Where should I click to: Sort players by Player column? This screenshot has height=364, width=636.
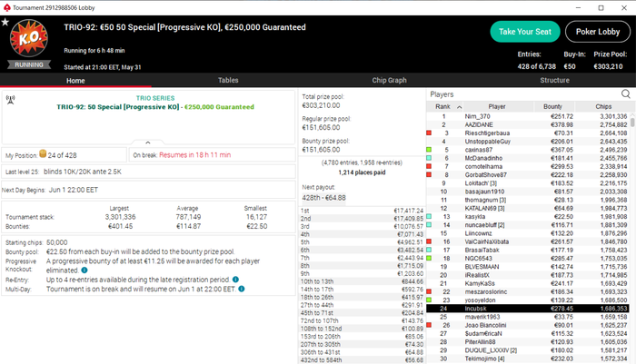tap(497, 106)
